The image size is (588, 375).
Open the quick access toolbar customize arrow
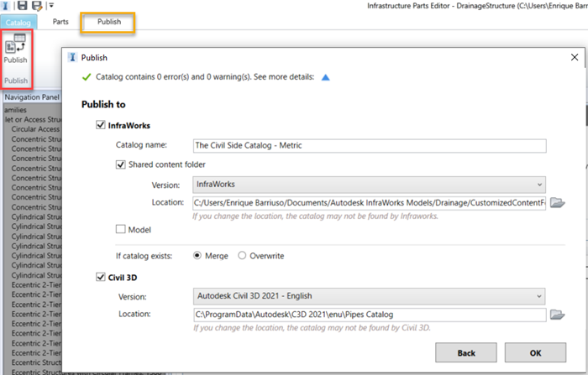pyautogui.click(x=51, y=5)
